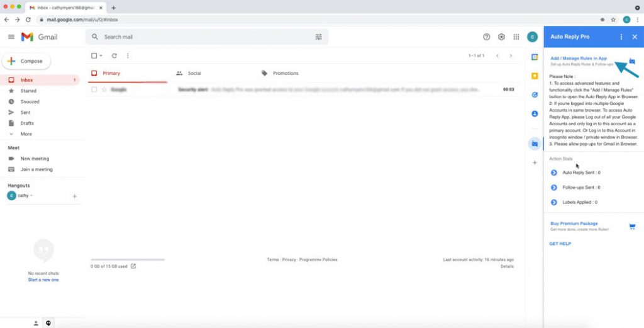Show search options in search bar
The height and width of the screenshot is (328, 644).
pos(318,37)
